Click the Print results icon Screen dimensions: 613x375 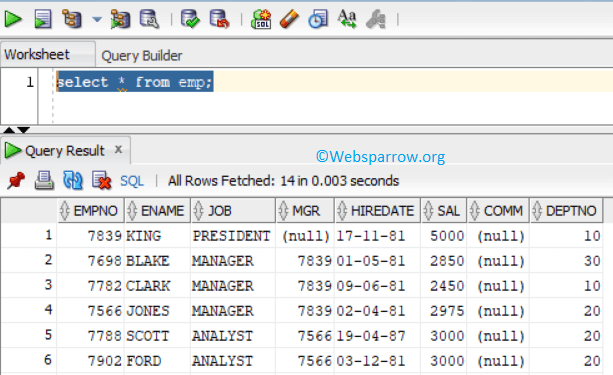point(44,181)
